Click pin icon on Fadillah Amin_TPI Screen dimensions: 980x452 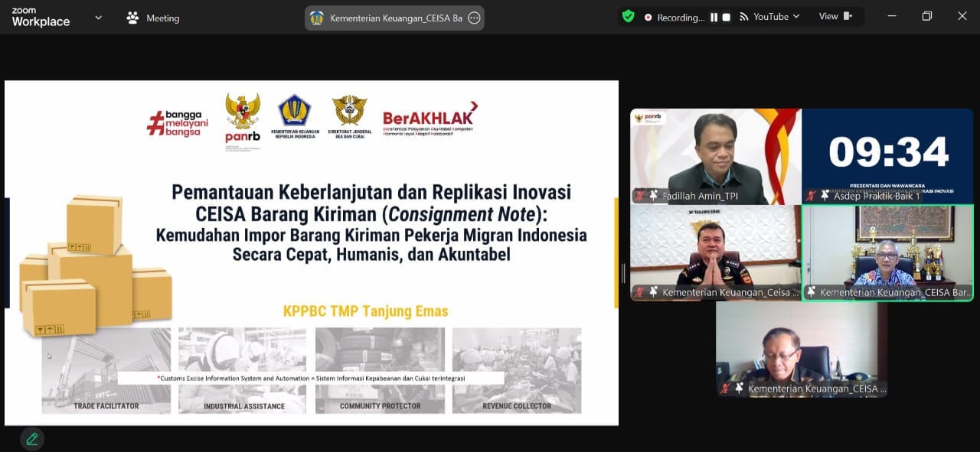(x=653, y=196)
